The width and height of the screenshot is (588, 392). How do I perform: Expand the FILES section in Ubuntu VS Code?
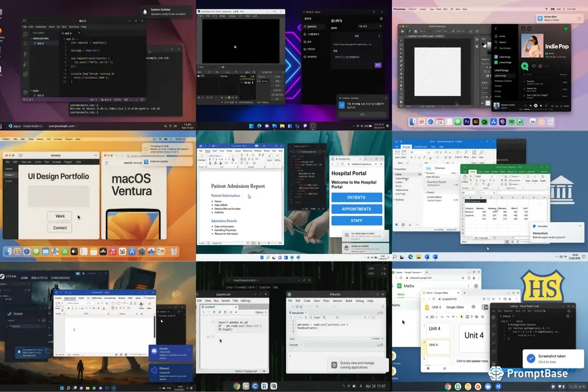tap(35, 91)
